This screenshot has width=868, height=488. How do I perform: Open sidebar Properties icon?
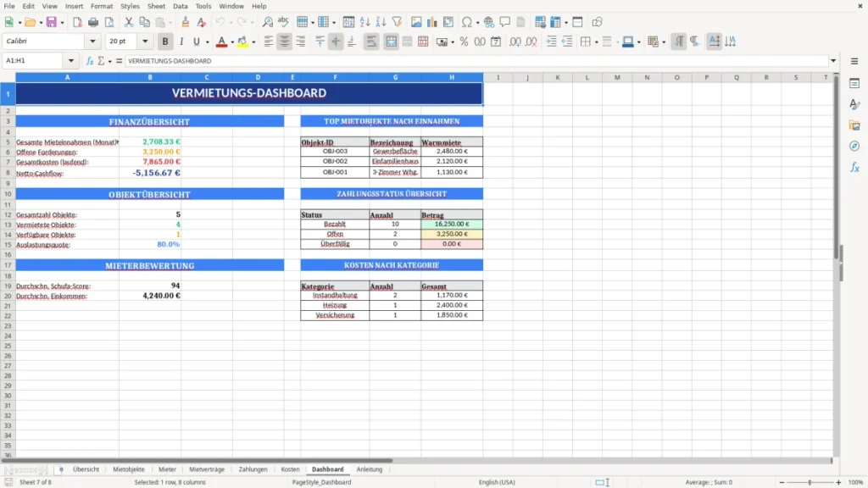click(854, 84)
